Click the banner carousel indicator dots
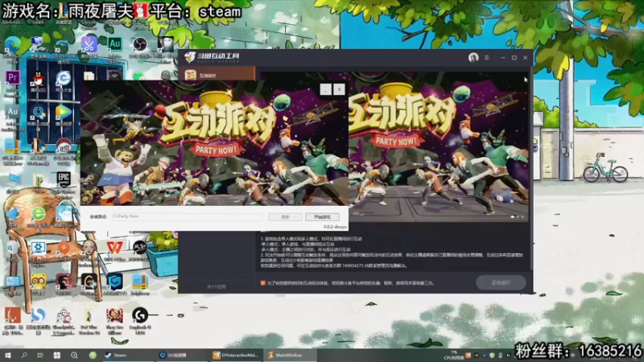Viewport: 644px width, 362px height. (x=517, y=216)
